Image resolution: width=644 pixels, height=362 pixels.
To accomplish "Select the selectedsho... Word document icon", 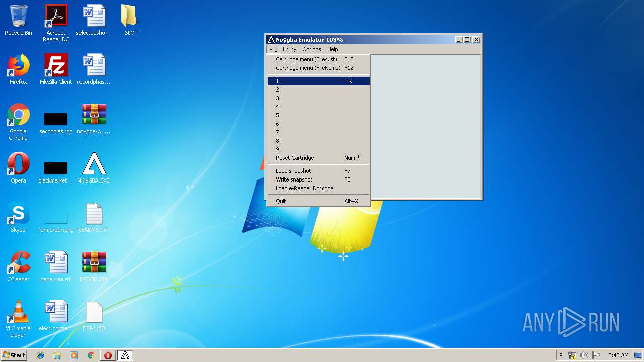I will pyautogui.click(x=94, y=20).
